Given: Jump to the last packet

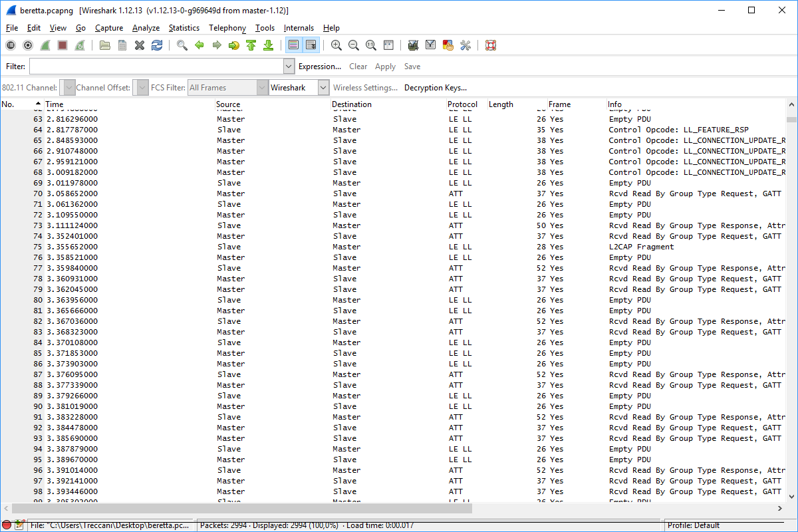Looking at the screenshot, I should coord(269,45).
